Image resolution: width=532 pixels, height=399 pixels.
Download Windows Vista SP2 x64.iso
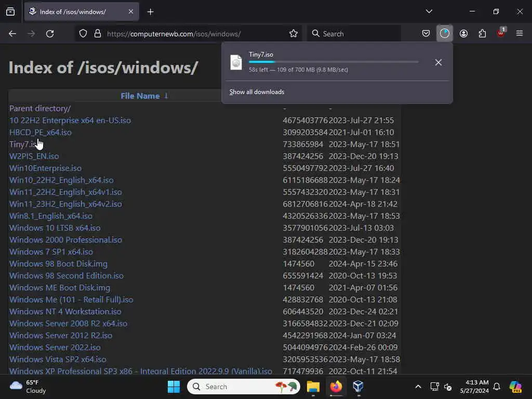[58, 359]
